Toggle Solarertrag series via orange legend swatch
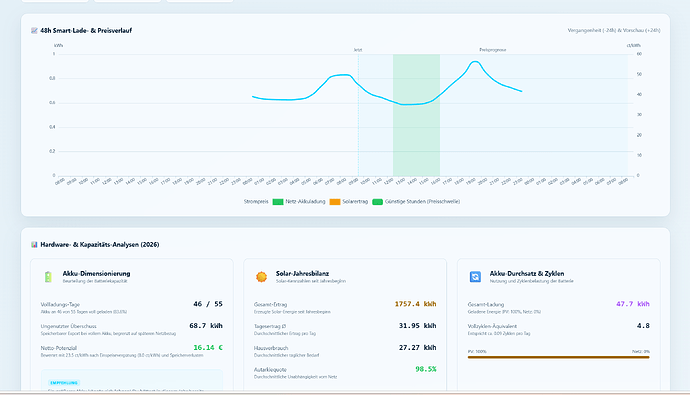This screenshot has height=395, width=690. pos(335,201)
